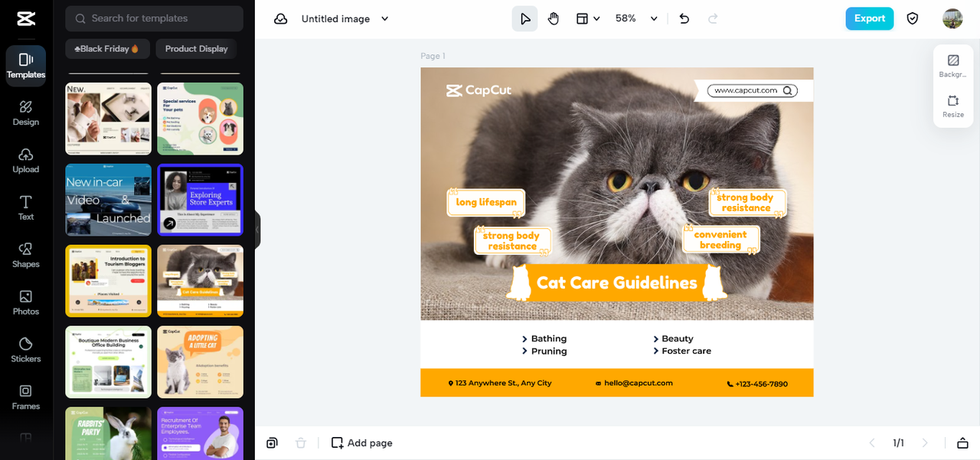
Task: Focus the Search for templates field
Action: tap(154, 18)
